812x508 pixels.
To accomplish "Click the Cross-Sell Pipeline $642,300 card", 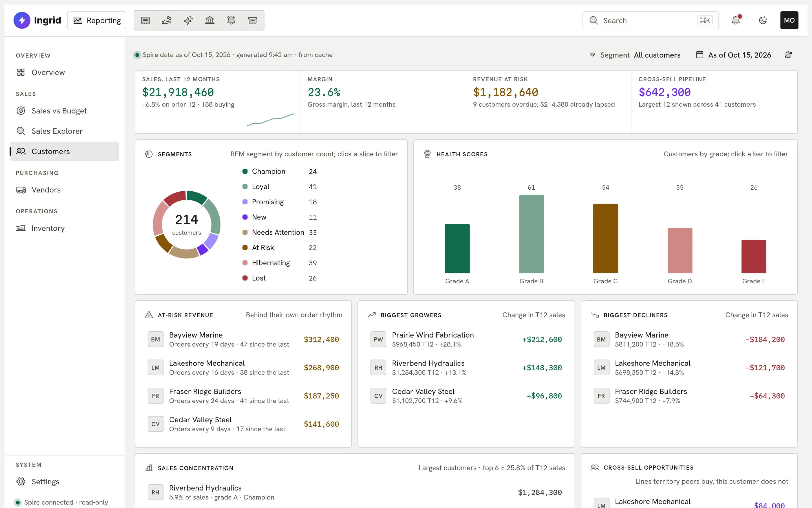I will click(714, 102).
